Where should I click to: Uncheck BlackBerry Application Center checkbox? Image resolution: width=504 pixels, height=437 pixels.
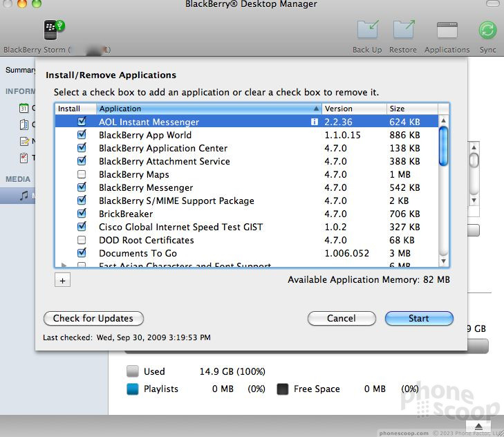click(x=82, y=147)
